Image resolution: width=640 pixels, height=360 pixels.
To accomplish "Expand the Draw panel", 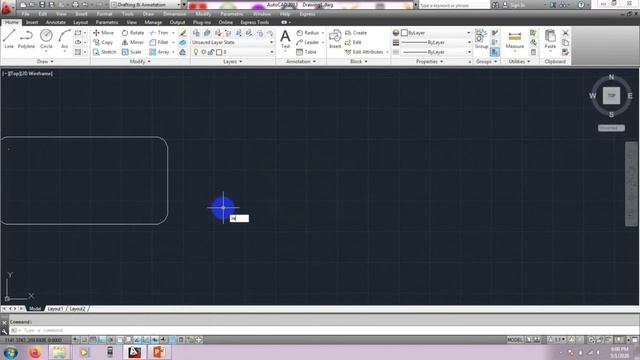I will (x=45, y=62).
